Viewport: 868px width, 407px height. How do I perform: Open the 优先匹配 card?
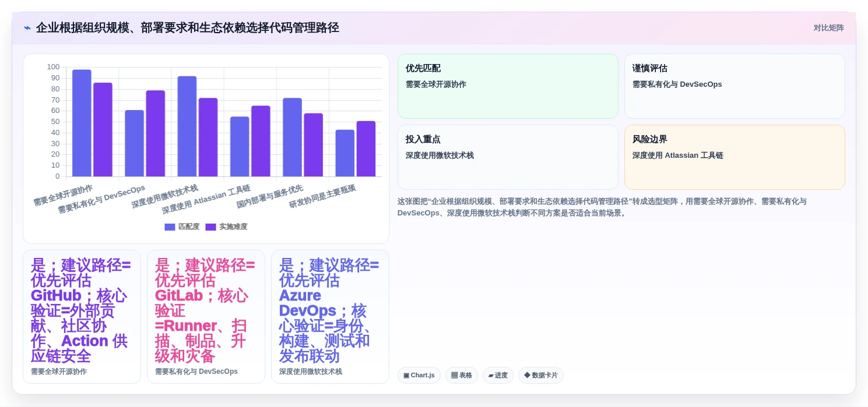coord(508,86)
